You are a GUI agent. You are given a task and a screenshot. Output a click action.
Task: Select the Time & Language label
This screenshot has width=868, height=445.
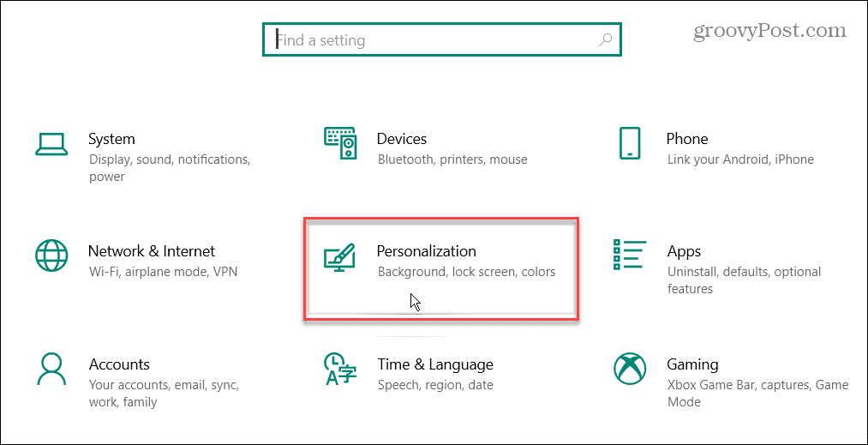click(x=435, y=364)
